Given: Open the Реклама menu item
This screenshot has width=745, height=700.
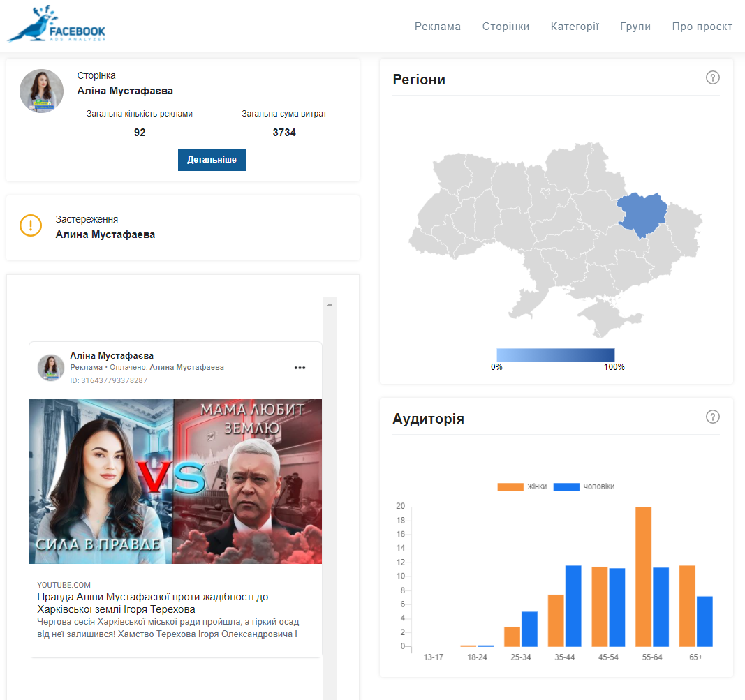Looking at the screenshot, I should 437,27.
